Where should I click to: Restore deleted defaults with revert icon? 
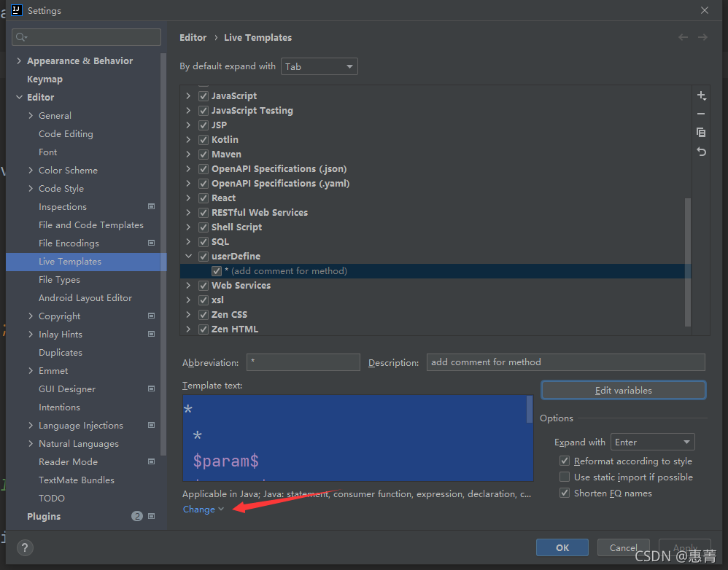tap(701, 152)
